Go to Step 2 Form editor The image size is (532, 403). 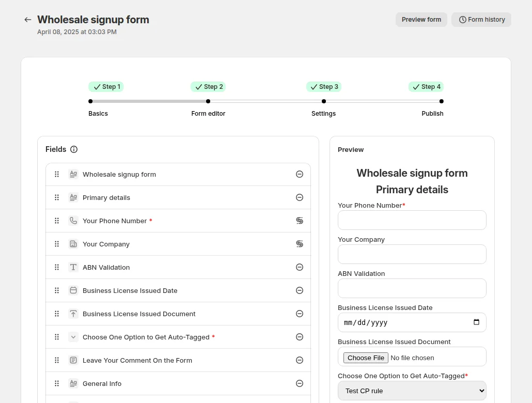click(x=208, y=87)
